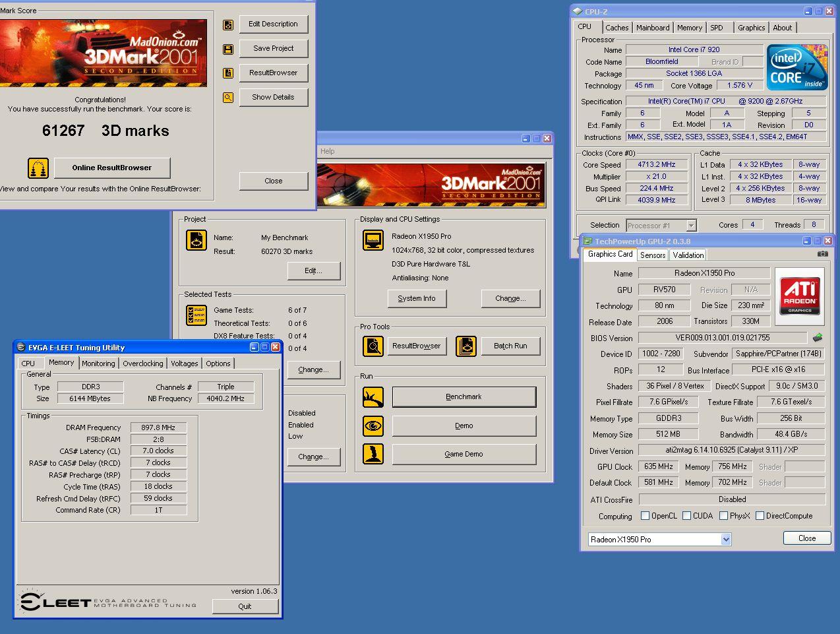Click the Save Project floppy icon

click(228, 49)
